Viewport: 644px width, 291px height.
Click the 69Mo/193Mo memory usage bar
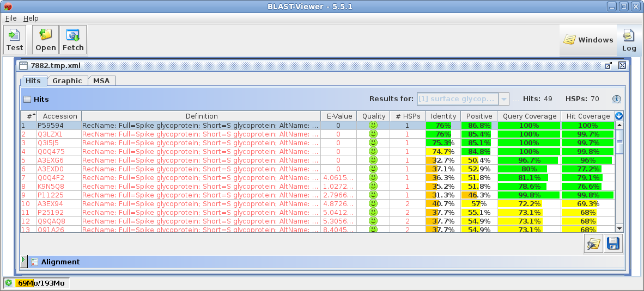pyautogui.click(x=40, y=283)
